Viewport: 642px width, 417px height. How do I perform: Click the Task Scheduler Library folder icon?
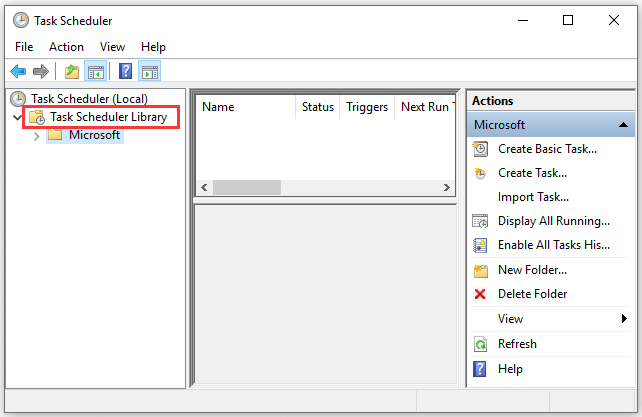click(37, 117)
